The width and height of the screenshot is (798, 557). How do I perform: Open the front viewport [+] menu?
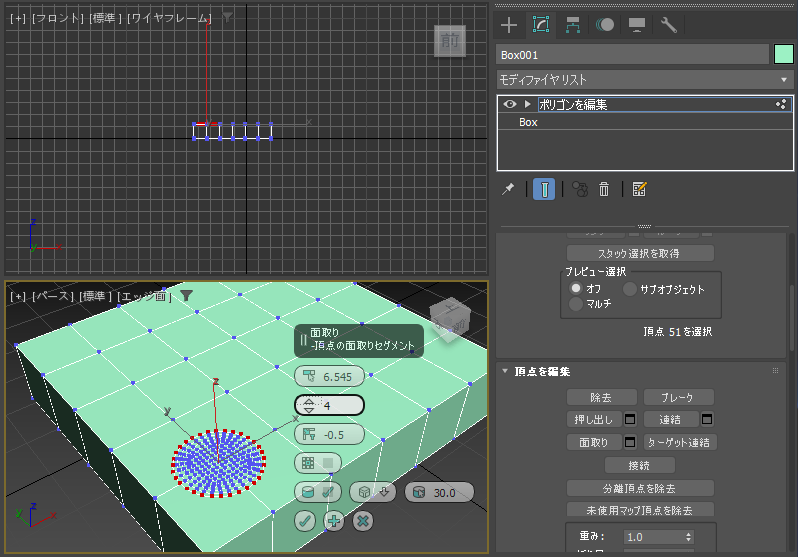point(18,18)
